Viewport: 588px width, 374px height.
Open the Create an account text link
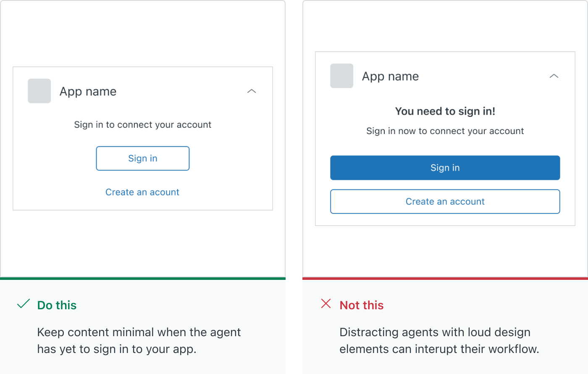142,192
